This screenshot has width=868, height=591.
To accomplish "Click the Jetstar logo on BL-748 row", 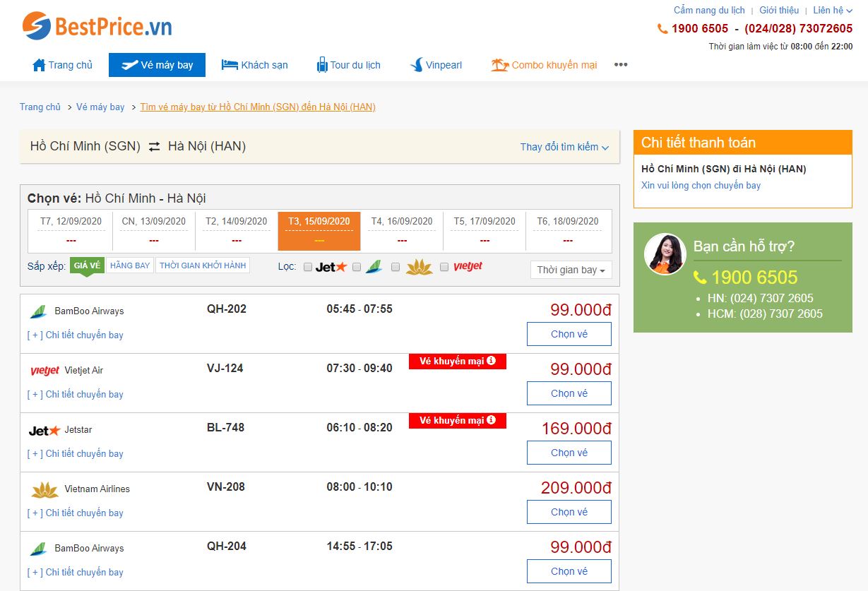I will click(44, 430).
